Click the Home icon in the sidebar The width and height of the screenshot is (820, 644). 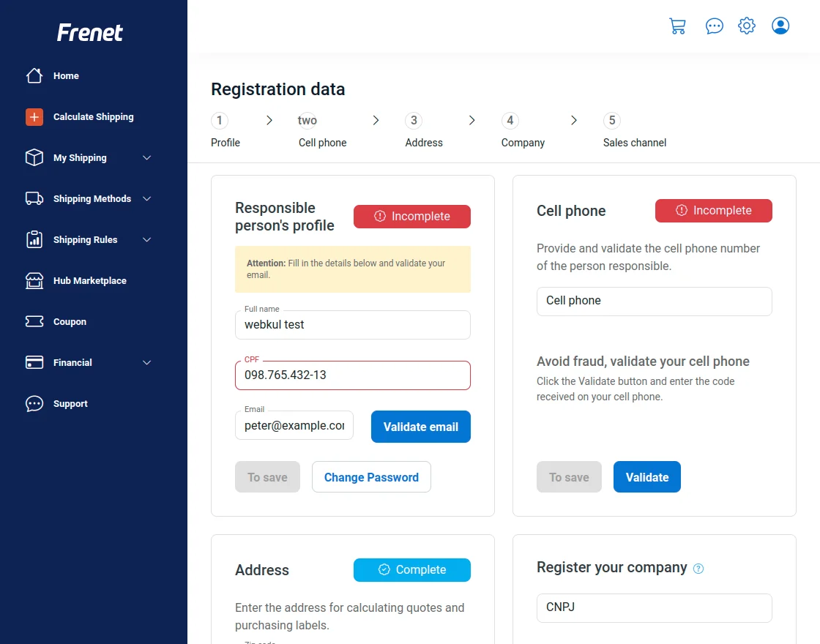34,75
